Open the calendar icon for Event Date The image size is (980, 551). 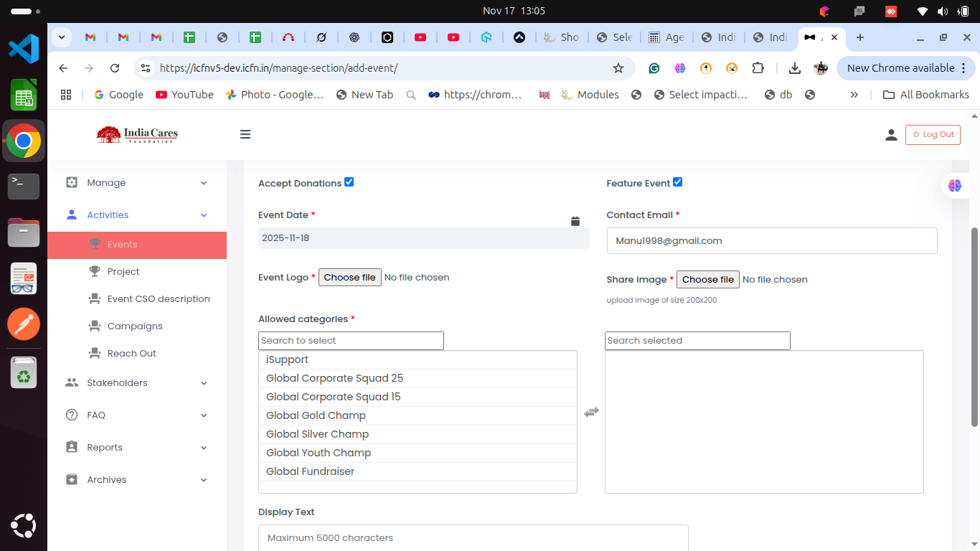pos(575,221)
